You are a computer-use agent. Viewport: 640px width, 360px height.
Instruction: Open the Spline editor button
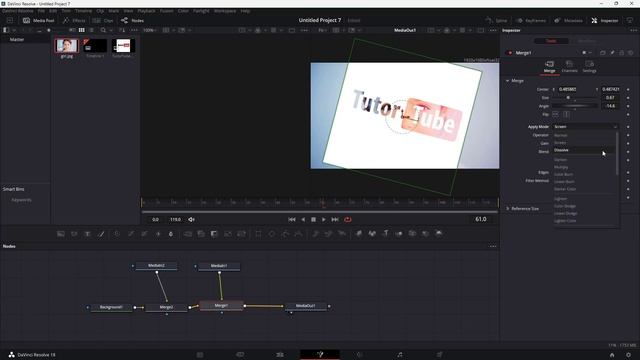[x=496, y=20]
